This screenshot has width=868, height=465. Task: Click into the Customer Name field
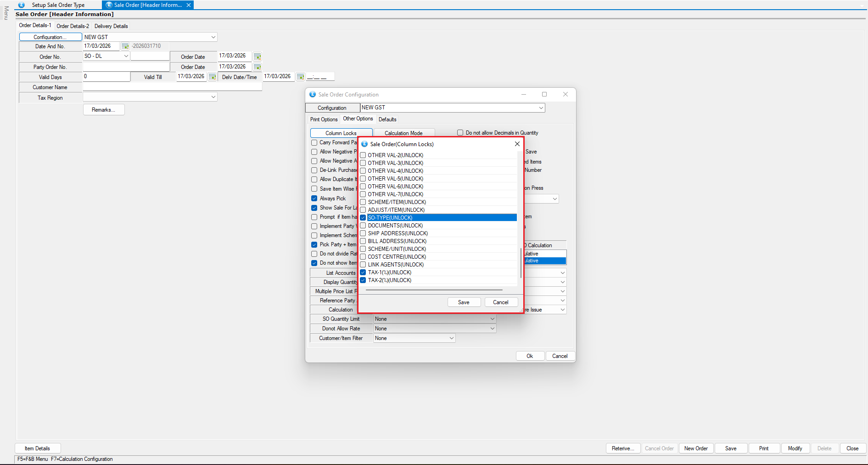pos(172,87)
